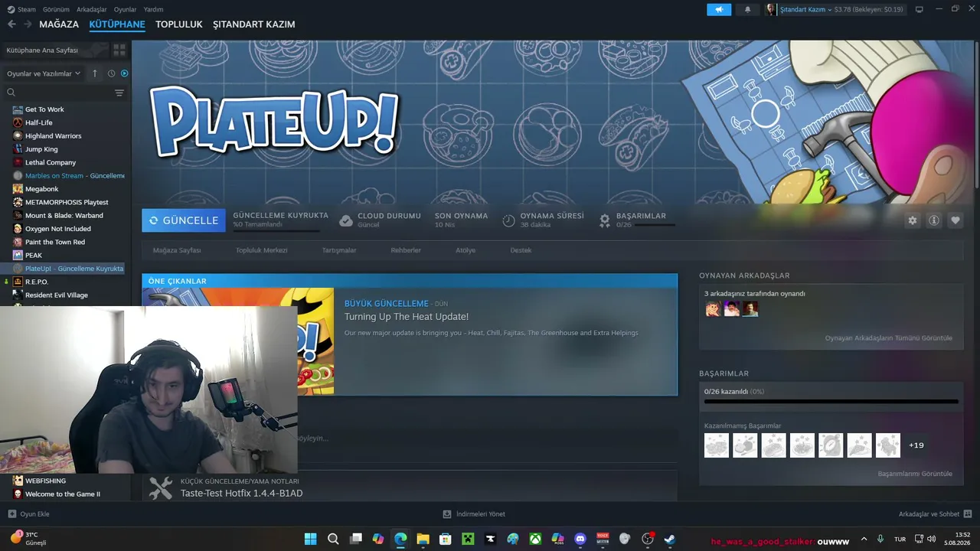Expand Oyunlar ve Yazılımlar dropdown
The width and height of the screenshot is (980, 551).
(44, 73)
